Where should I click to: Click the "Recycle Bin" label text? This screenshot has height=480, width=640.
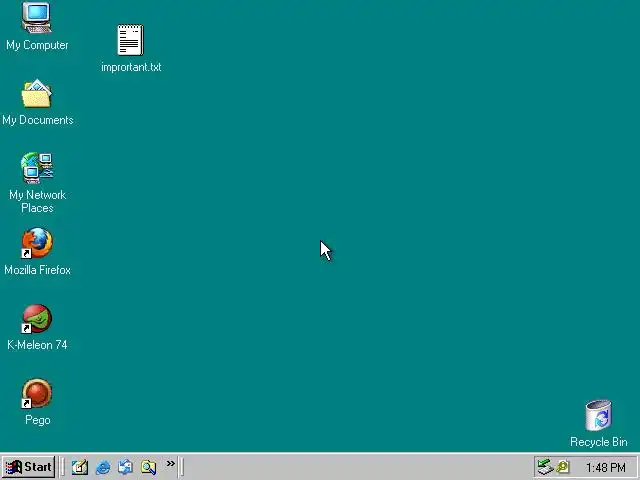[x=598, y=442]
